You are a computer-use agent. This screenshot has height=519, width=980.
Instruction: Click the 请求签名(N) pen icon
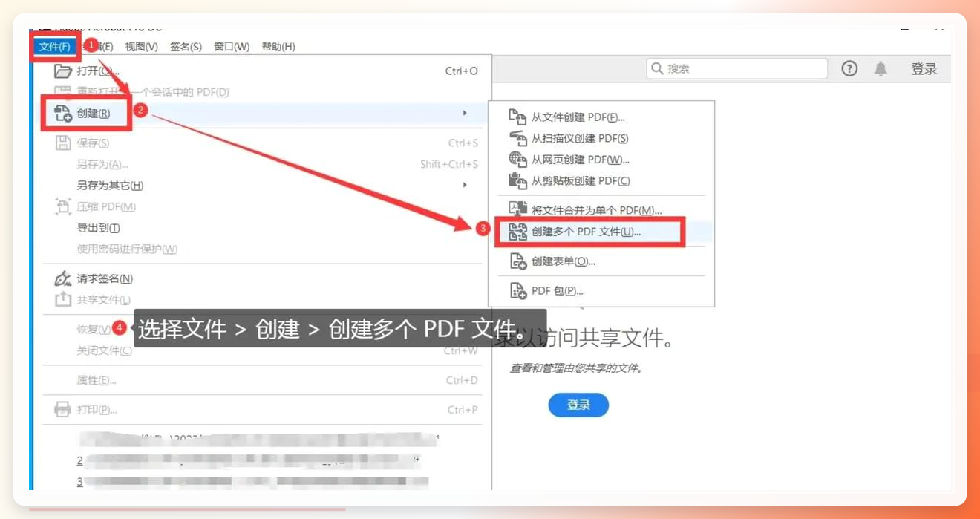coord(63,279)
